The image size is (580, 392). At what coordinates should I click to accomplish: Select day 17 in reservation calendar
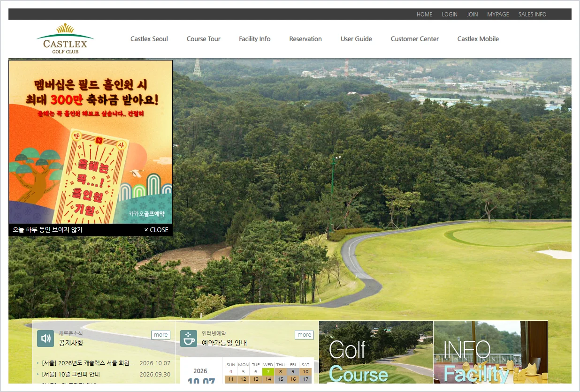coord(305,379)
